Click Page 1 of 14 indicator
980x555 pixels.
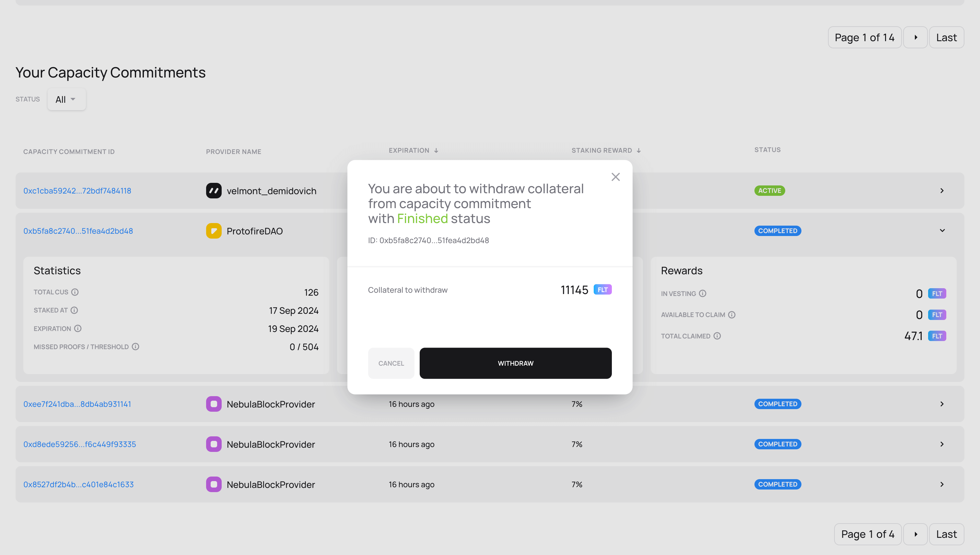(x=865, y=37)
